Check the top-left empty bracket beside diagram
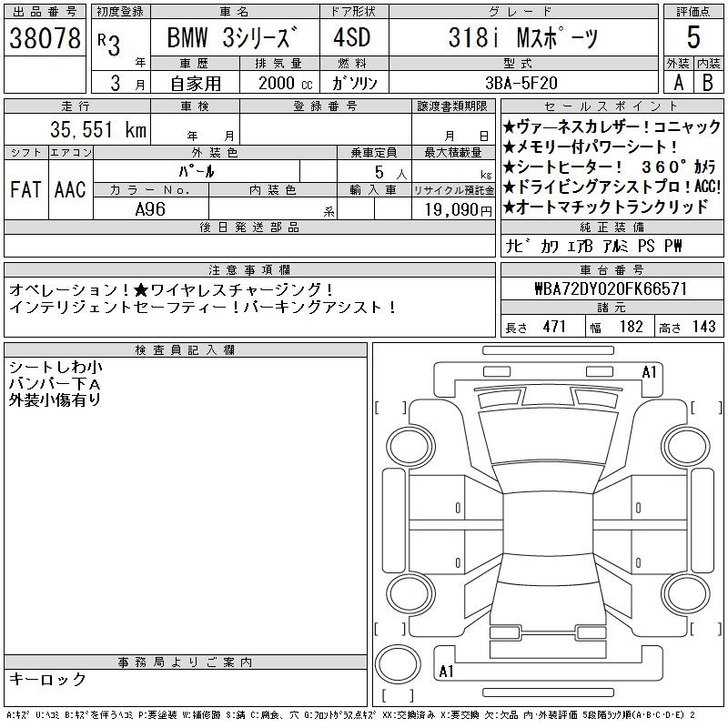 (x=390, y=406)
